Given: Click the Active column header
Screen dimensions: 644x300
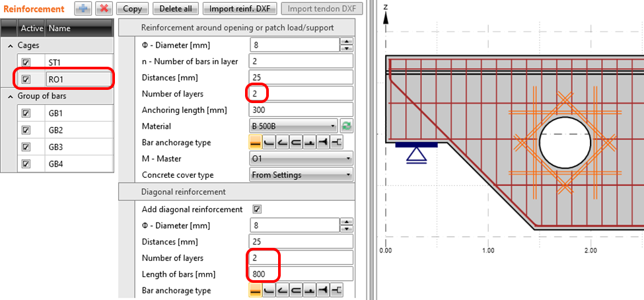Looking at the screenshot, I should (32, 28).
